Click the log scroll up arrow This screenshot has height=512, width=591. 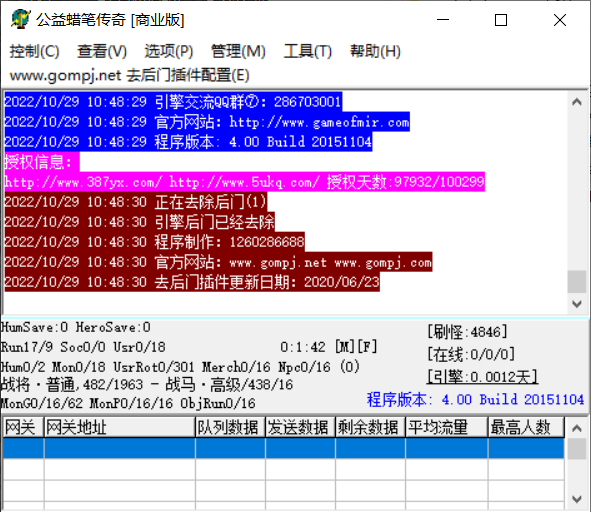tap(577, 102)
